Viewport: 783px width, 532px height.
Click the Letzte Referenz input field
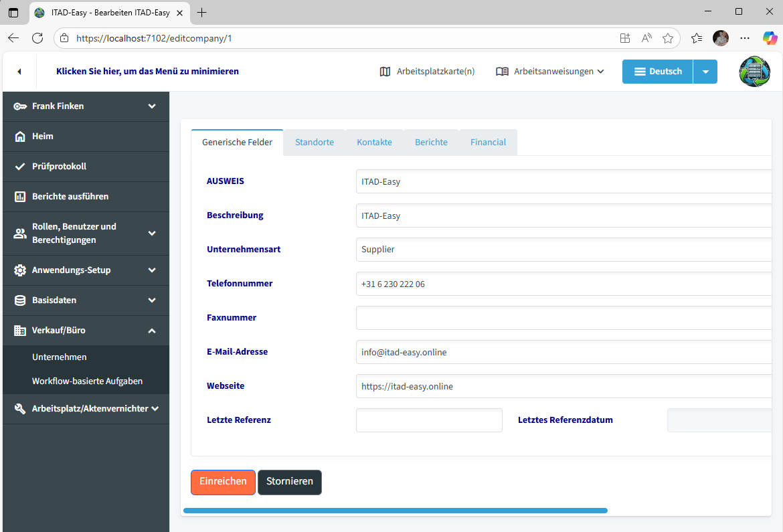coord(429,420)
